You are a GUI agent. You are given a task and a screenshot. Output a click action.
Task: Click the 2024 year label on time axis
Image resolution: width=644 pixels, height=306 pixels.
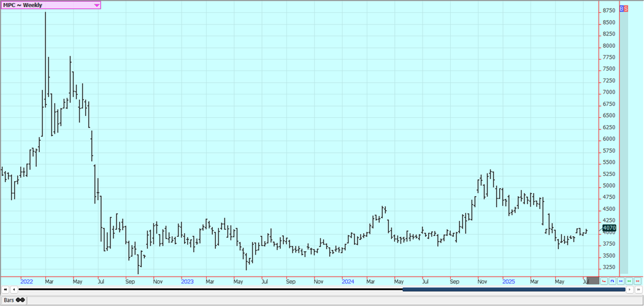click(x=348, y=281)
